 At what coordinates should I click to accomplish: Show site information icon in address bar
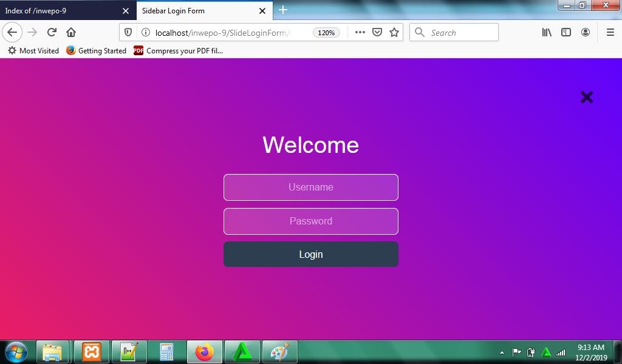click(x=146, y=33)
